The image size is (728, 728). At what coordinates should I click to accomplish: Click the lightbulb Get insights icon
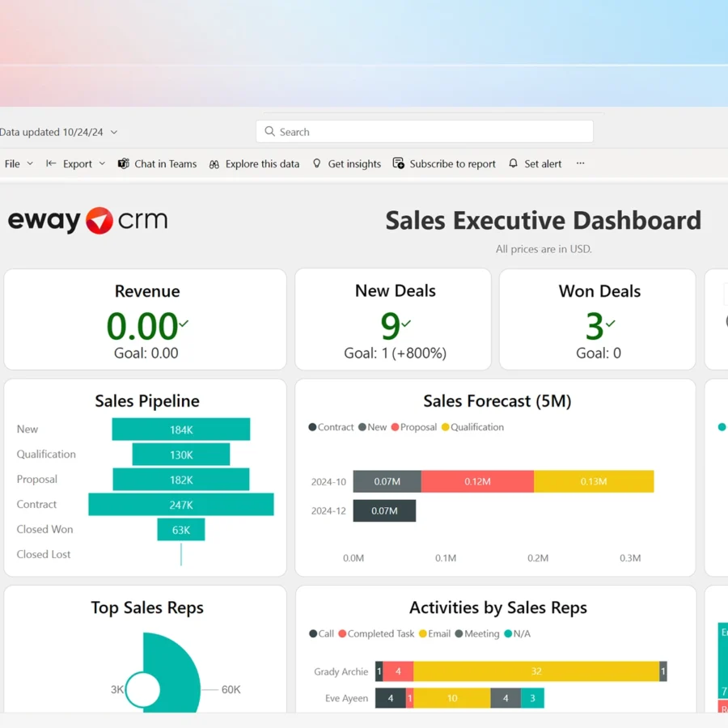(x=317, y=163)
